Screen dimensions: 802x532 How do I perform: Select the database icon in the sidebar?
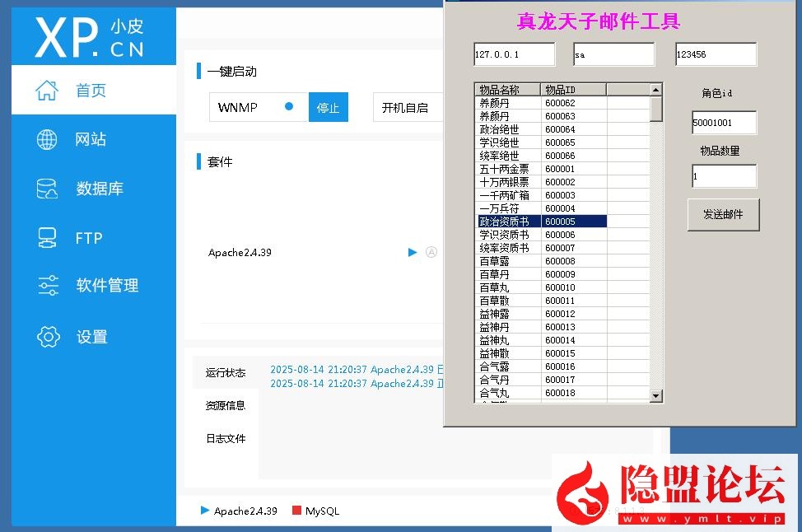pyautogui.click(x=47, y=189)
